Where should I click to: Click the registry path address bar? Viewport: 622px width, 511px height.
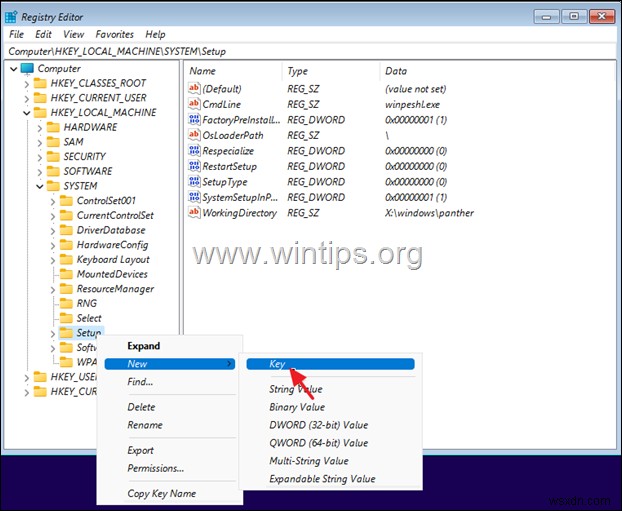[x=311, y=52]
